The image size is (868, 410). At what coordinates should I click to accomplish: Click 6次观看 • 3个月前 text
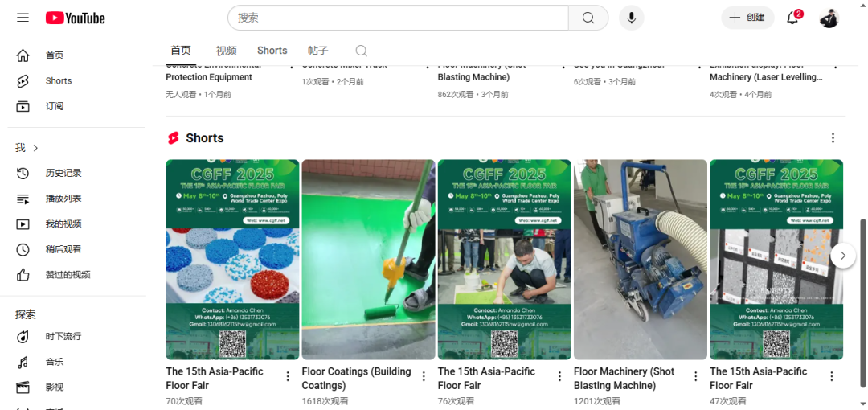click(x=605, y=82)
